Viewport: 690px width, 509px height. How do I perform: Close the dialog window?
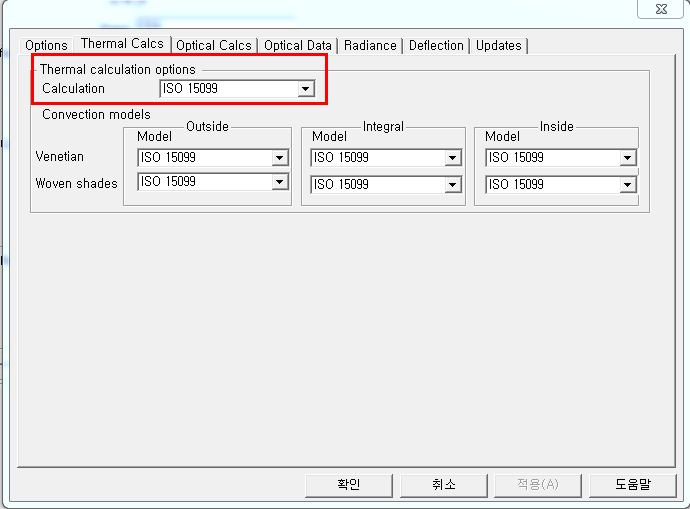coord(663,7)
